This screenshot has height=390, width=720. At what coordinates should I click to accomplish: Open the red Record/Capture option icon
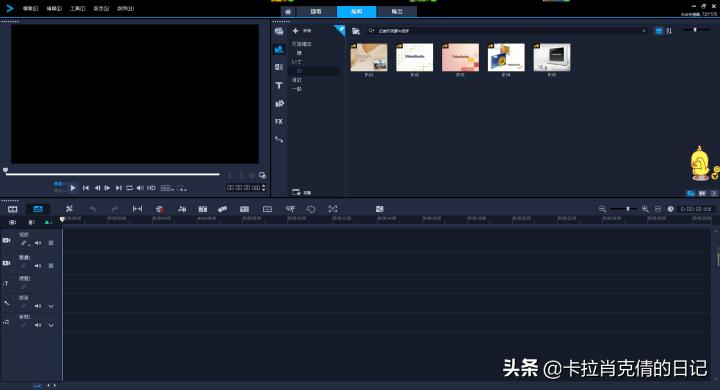(159, 209)
